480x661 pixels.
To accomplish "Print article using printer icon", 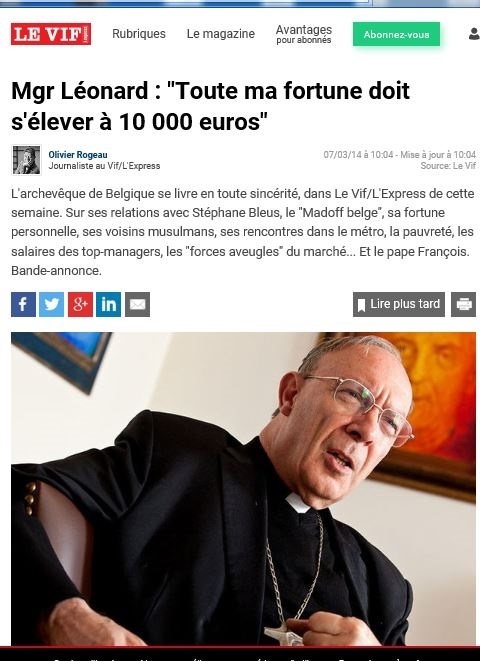I will (x=464, y=304).
